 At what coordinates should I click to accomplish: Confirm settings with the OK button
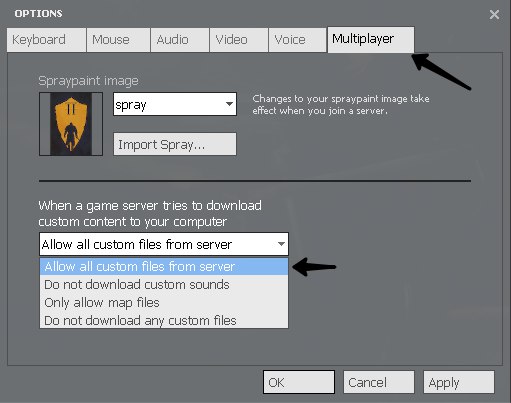[x=299, y=382]
